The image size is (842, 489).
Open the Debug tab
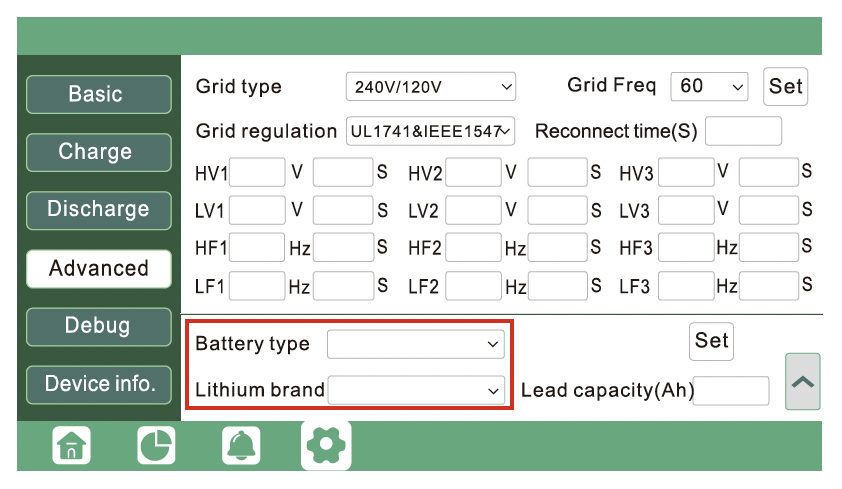click(x=99, y=326)
